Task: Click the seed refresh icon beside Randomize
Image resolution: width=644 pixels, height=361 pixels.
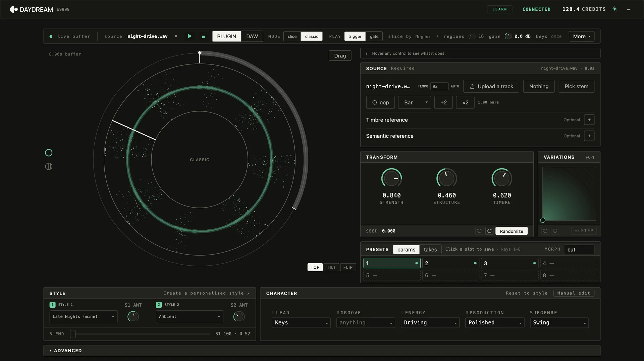Action: coord(489,231)
